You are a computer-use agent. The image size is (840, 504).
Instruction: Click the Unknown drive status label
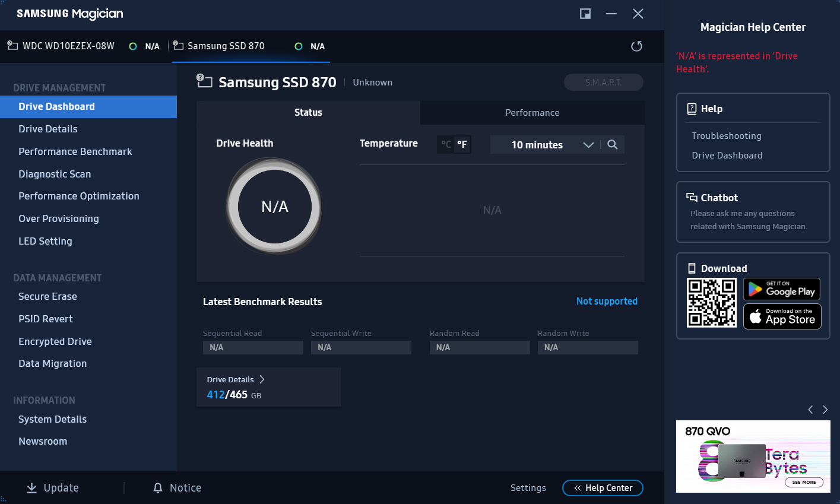pos(373,83)
